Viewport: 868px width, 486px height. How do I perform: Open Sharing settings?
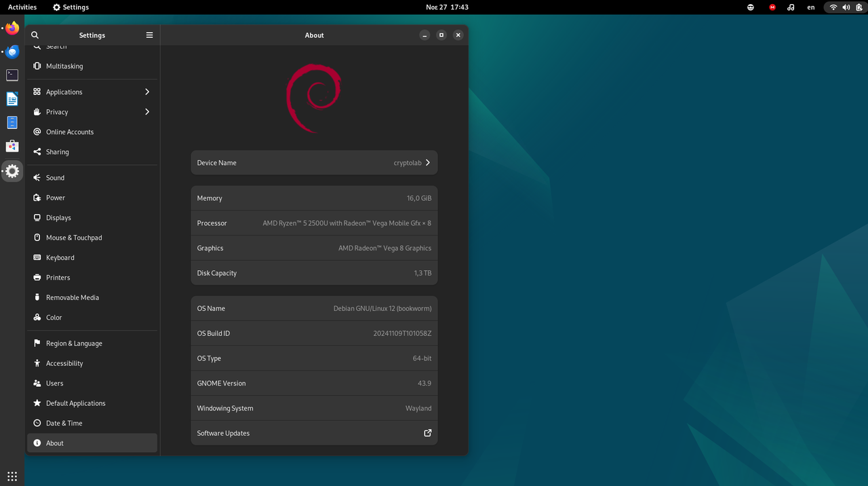pyautogui.click(x=92, y=152)
